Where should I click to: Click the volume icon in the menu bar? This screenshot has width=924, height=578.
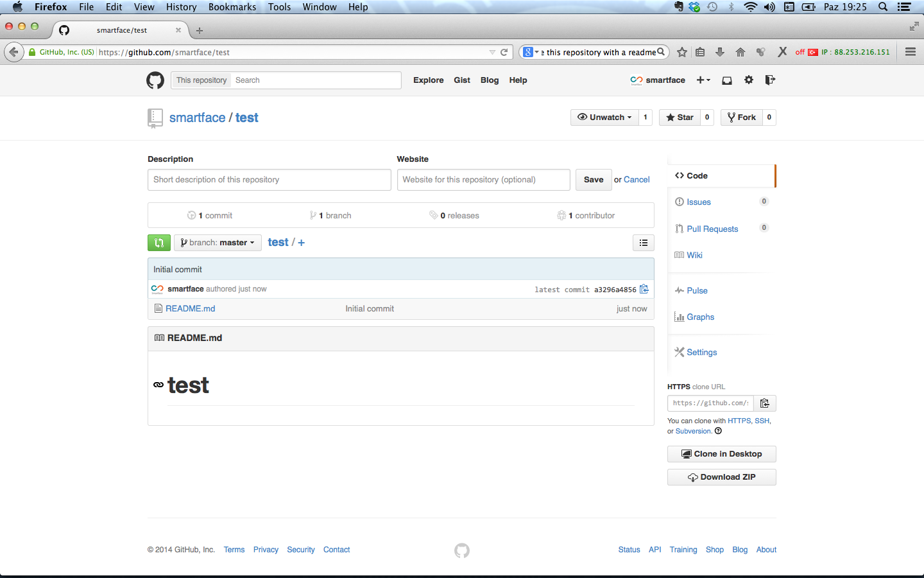(x=769, y=7)
